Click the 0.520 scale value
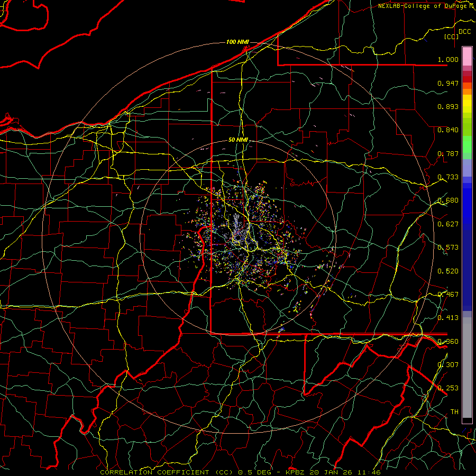This screenshot has width=476, height=476. pyautogui.click(x=448, y=271)
